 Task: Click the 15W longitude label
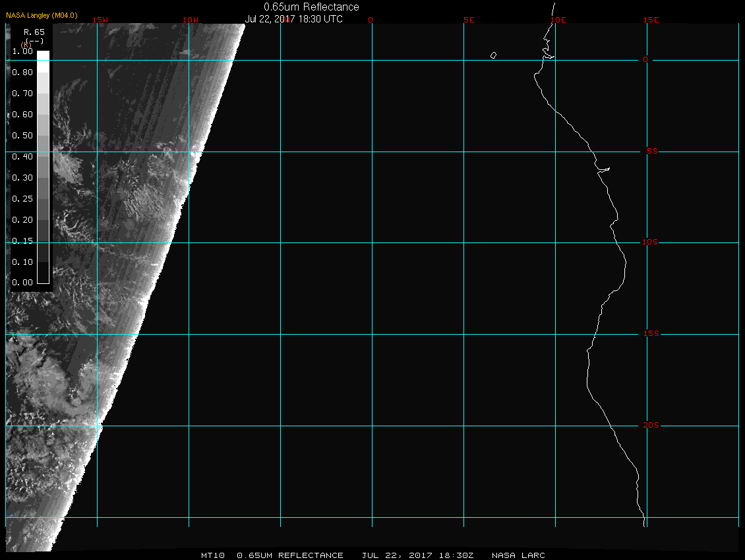click(x=100, y=20)
